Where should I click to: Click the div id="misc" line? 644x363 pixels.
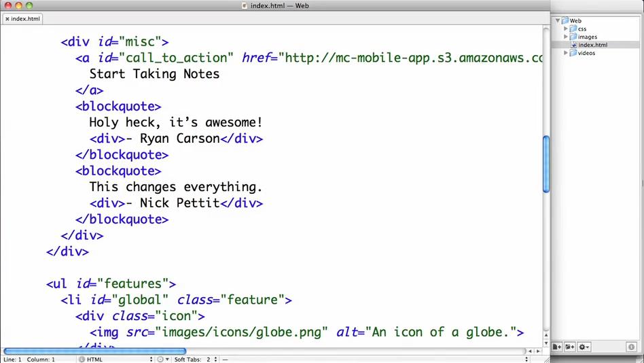tap(115, 42)
